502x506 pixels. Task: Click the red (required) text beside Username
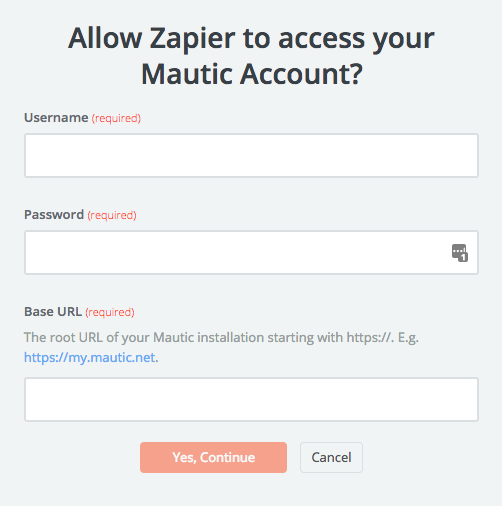coord(116,118)
